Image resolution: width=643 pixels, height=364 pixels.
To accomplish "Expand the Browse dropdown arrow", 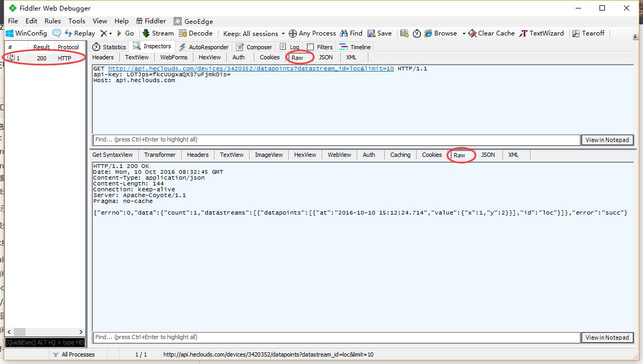I will [x=464, y=33].
